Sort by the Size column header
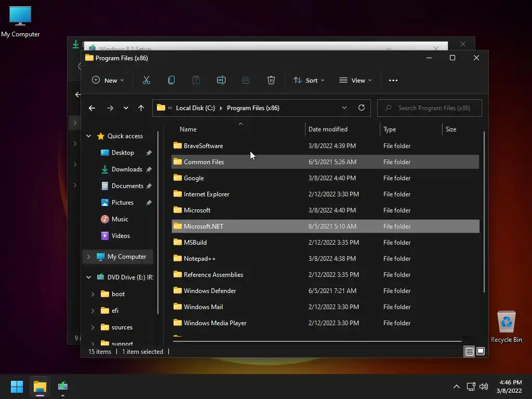 (x=450, y=129)
